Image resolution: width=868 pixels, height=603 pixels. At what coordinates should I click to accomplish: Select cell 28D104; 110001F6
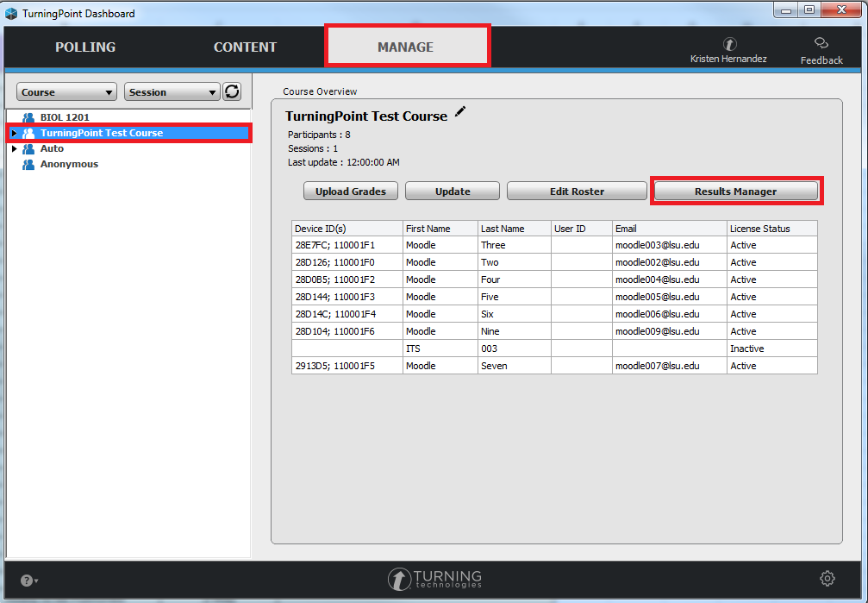[347, 331]
